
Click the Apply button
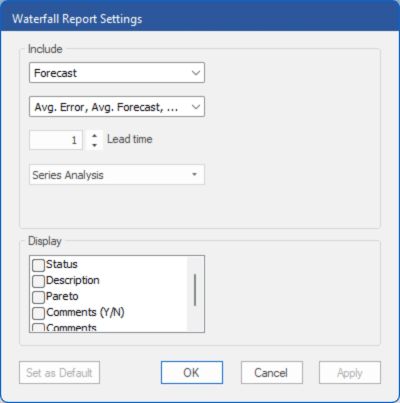point(350,373)
